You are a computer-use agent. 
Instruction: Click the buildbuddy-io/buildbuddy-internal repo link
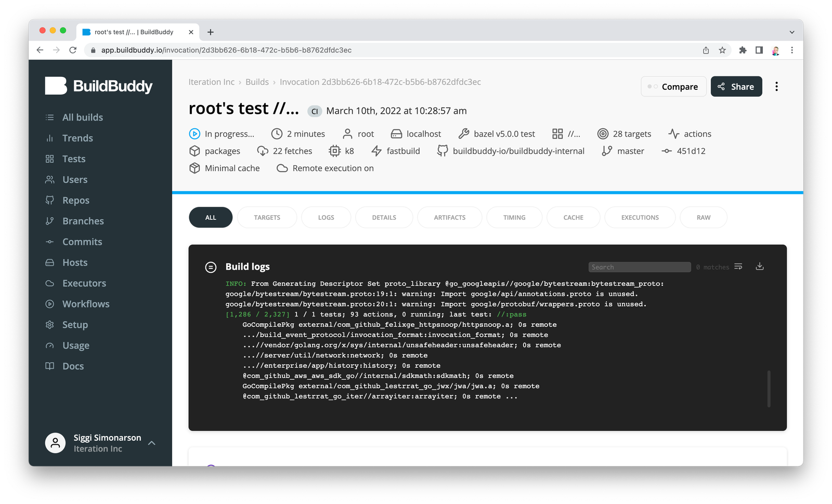click(x=518, y=151)
